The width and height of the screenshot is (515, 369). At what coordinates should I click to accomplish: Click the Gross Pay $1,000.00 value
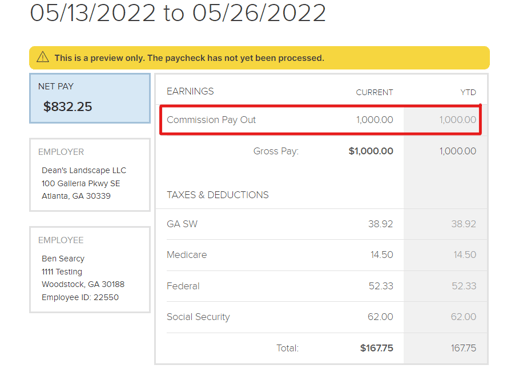pyautogui.click(x=371, y=151)
